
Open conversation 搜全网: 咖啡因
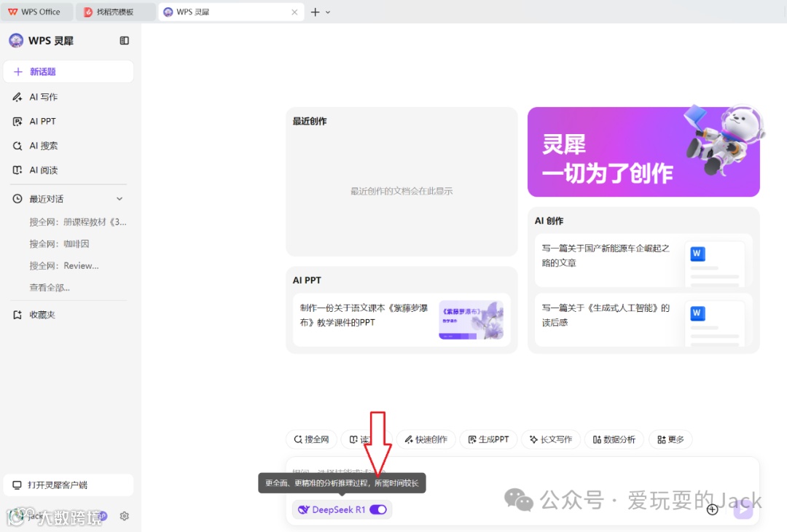tap(59, 244)
